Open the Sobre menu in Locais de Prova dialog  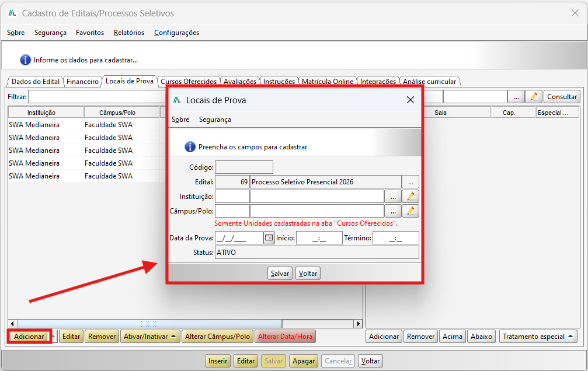[180, 120]
